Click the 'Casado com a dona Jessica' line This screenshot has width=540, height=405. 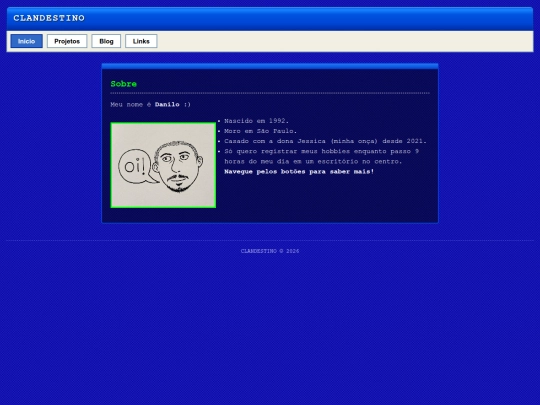pos(325,141)
